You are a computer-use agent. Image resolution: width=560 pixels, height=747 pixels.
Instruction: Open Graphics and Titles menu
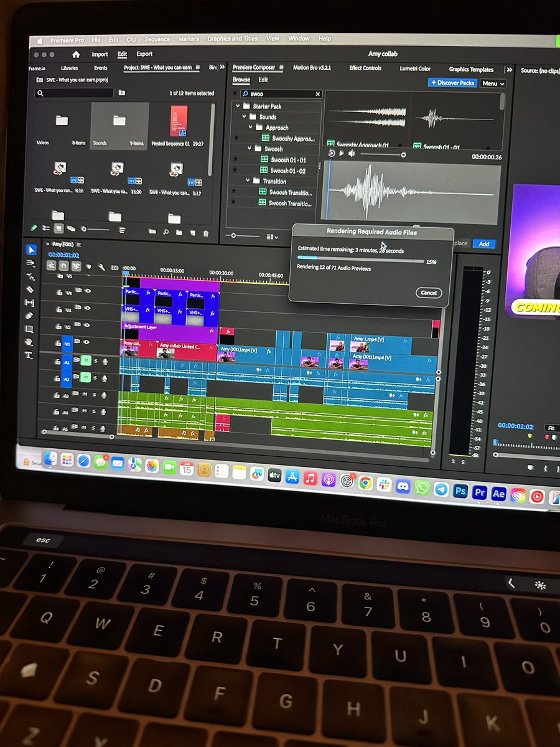(x=233, y=39)
